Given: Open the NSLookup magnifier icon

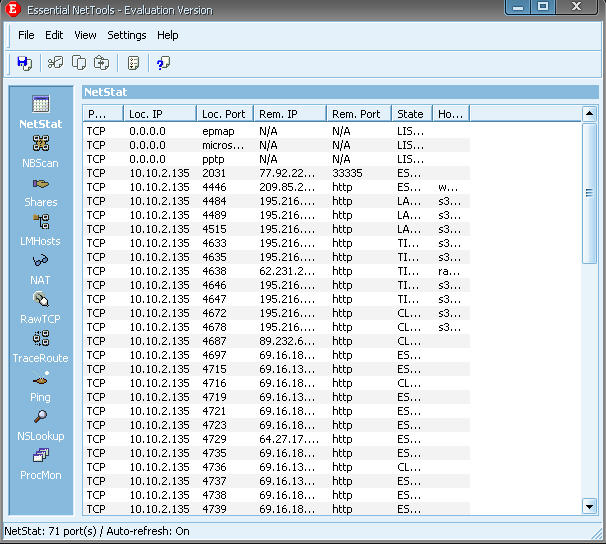Looking at the screenshot, I should click(x=41, y=416).
